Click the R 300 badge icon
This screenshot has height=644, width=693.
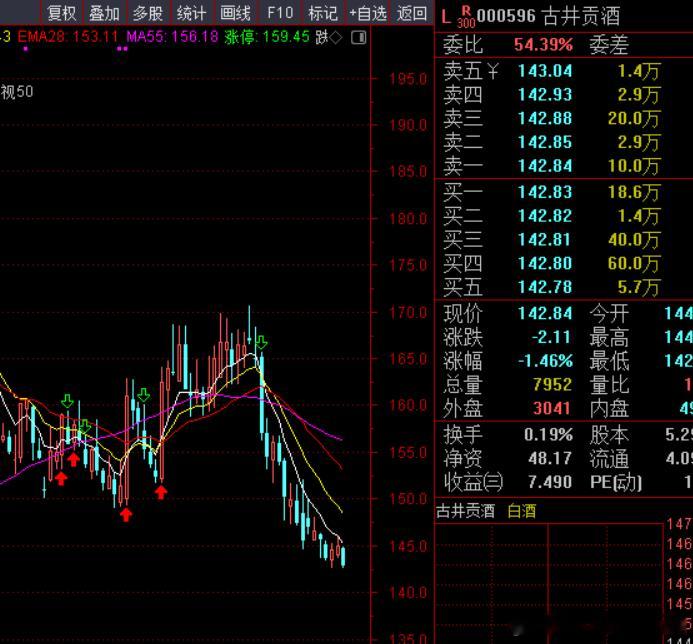click(x=466, y=17)
